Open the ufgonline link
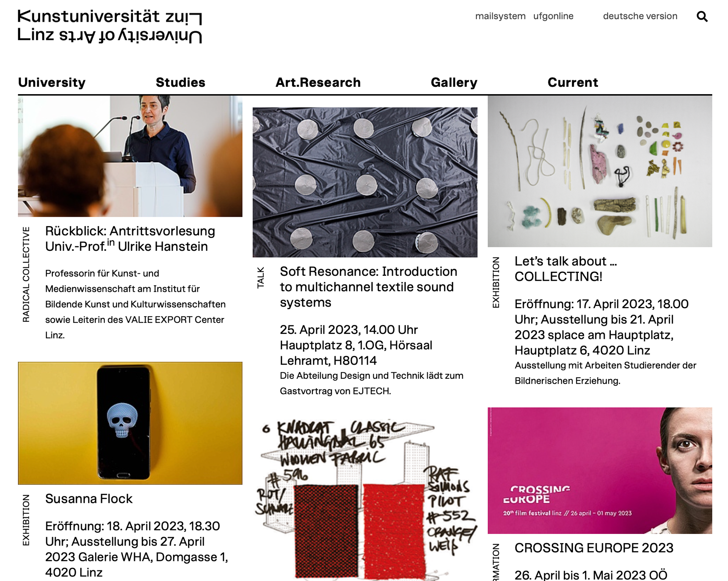Viewport: 728px width, 581px height. pyautogui.click(x=553, y=16)
